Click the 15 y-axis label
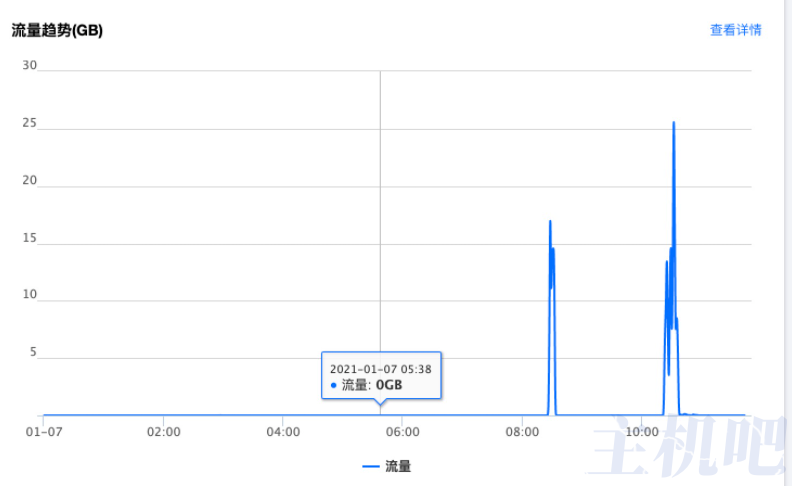Screen dimensions: 792x489 [29, 238]
